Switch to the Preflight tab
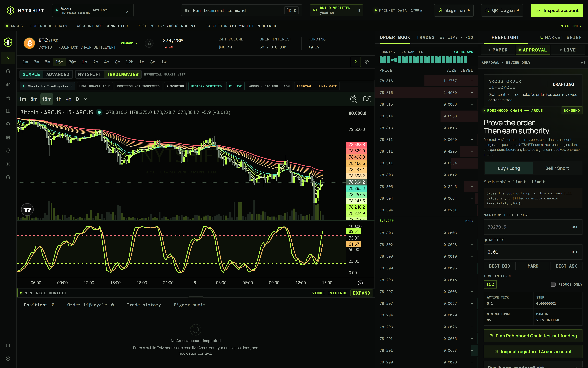Viewport: 588px width, 368px height. pos(505,38)
